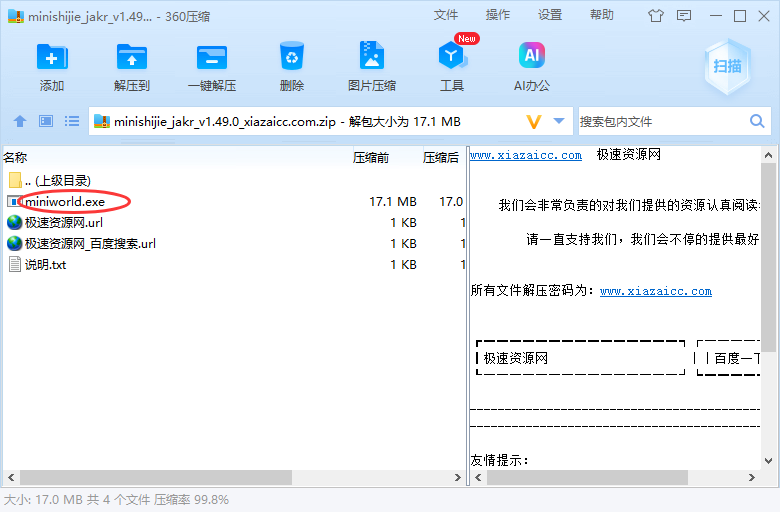Select the 极速资源网_百度搜索.url file
780x512 pixels.
(x=91, y=243)
